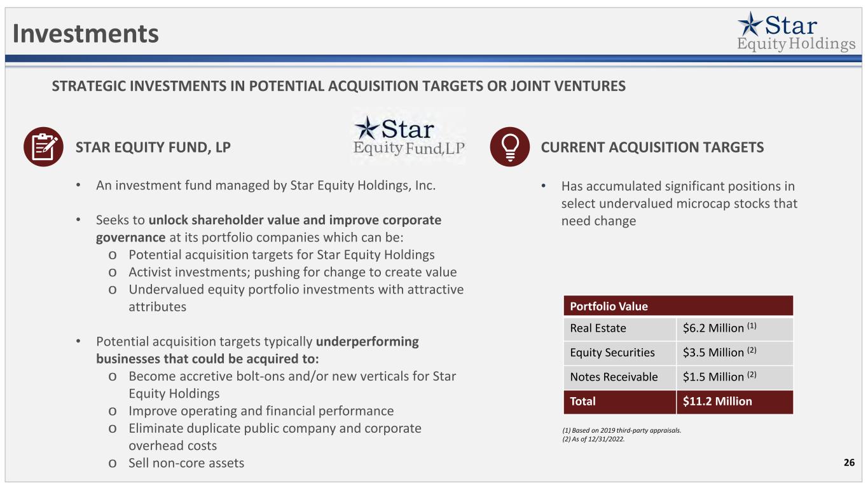Click the Notes Receivable row label
The height and width of the screenshot is (488, 868).
[619, 377]
